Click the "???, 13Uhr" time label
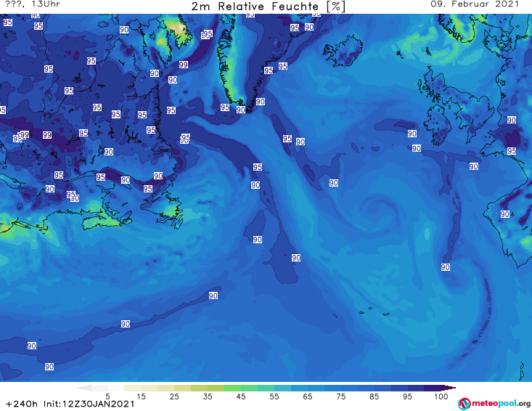 (x=33, y=4)
